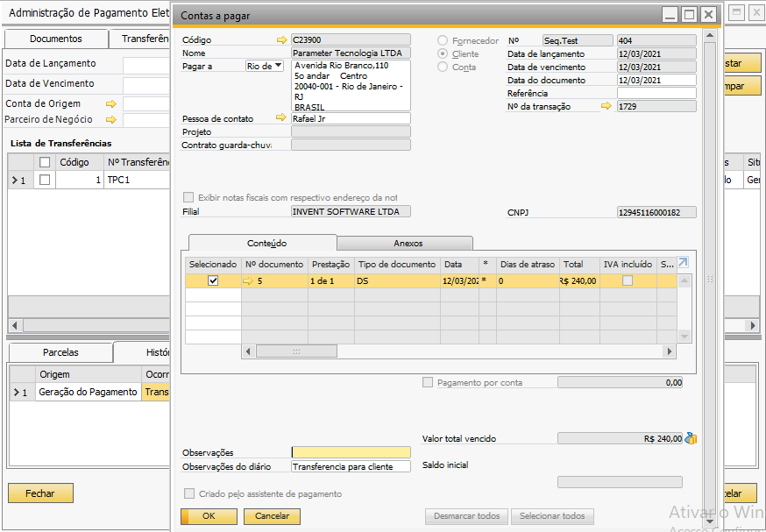Check the TPC1 row checkbox
This screenshot has width=766, height=532.
point(45,180)
